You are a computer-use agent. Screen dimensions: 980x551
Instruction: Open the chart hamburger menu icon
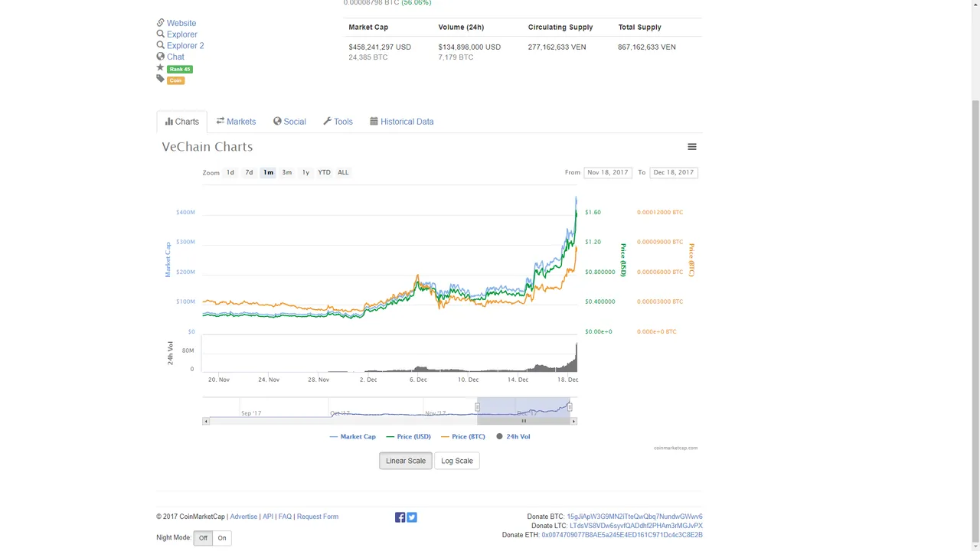coord(691,147)
